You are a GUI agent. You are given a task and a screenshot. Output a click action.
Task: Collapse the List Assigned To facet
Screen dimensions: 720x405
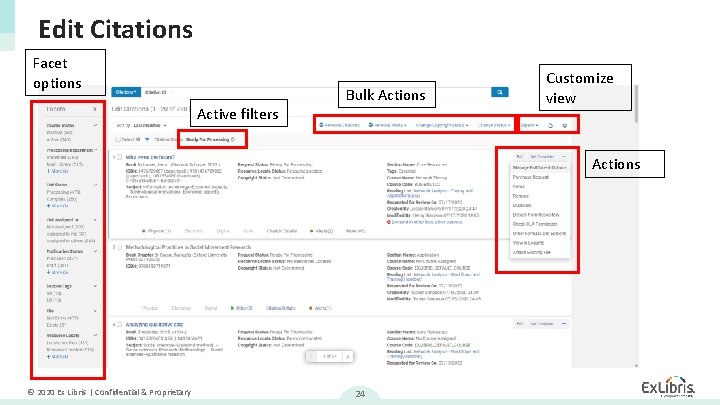click(96, 220)
